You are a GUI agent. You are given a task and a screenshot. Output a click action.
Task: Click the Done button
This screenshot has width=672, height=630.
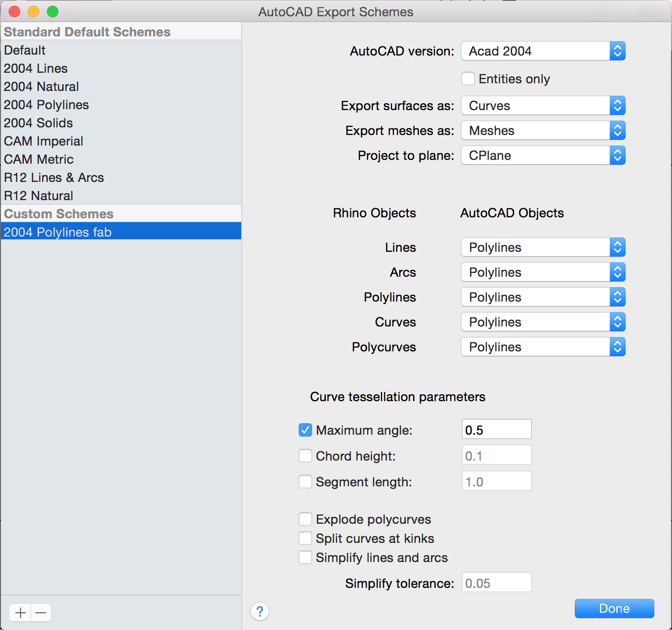click(614, 608)
